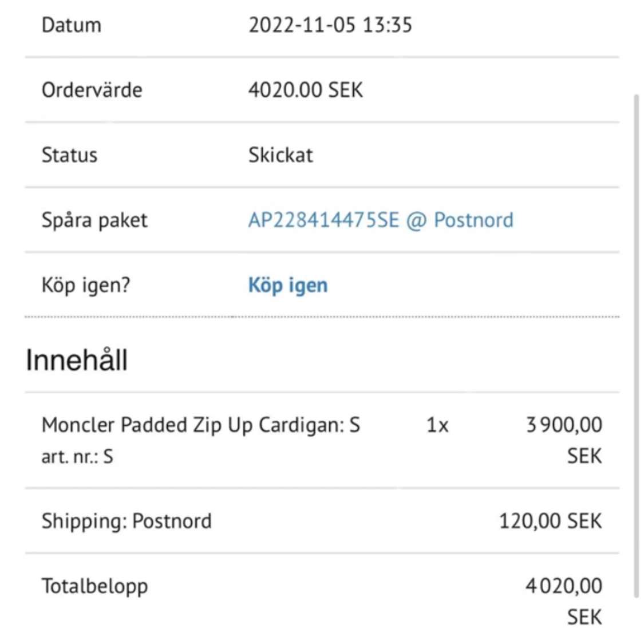Image resolution: width=644 pixels, height=644 pixels.
Task: Click the 4 020,00 total amount
Action: click(x=564, y=586)
